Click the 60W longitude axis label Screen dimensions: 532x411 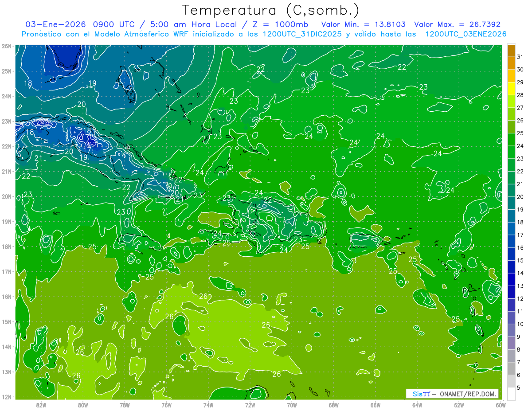click(500, 405)
